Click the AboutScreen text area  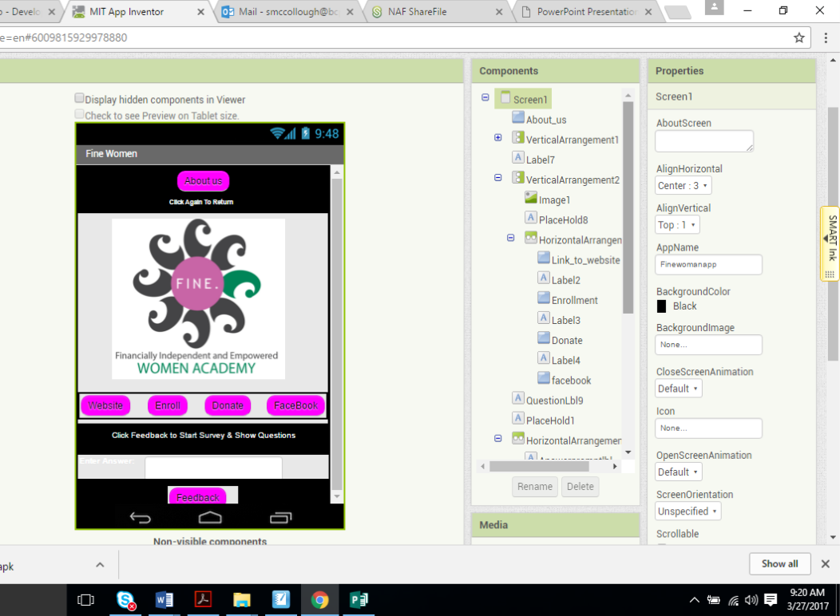pyautogui.click(x=704, y=141)
